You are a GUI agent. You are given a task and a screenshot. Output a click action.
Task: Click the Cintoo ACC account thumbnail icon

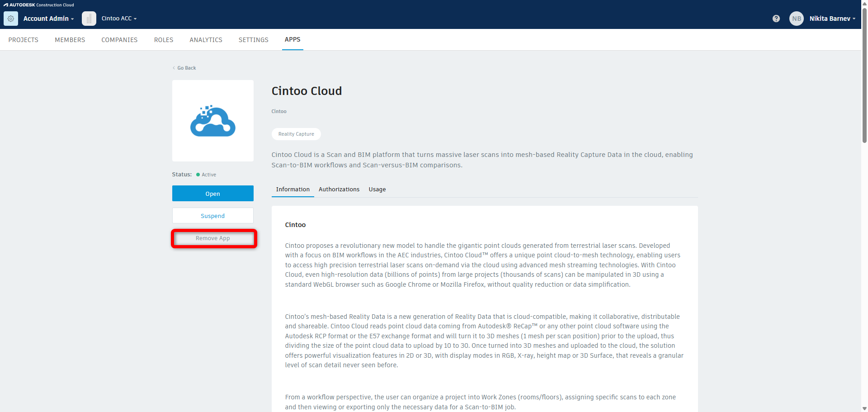[89, 19]
